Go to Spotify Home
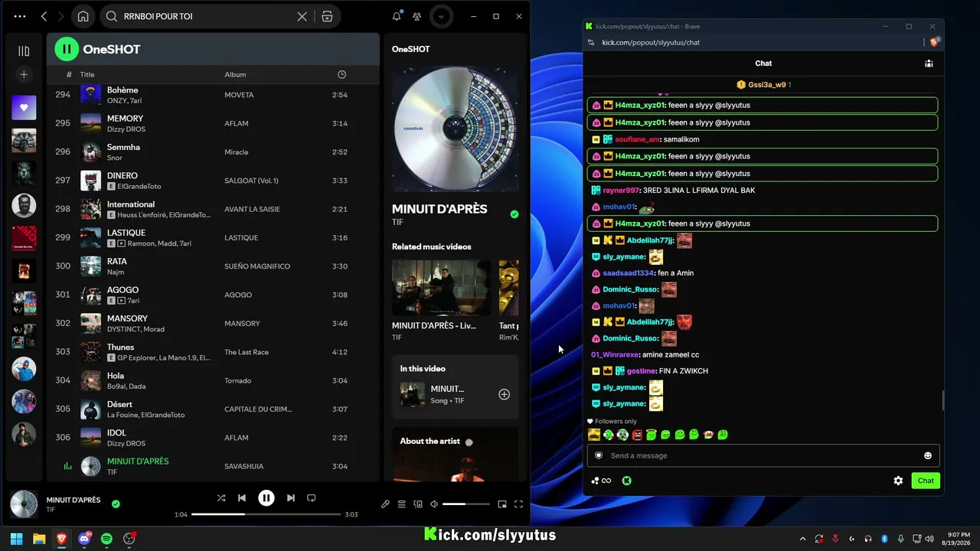 (83, 16)
